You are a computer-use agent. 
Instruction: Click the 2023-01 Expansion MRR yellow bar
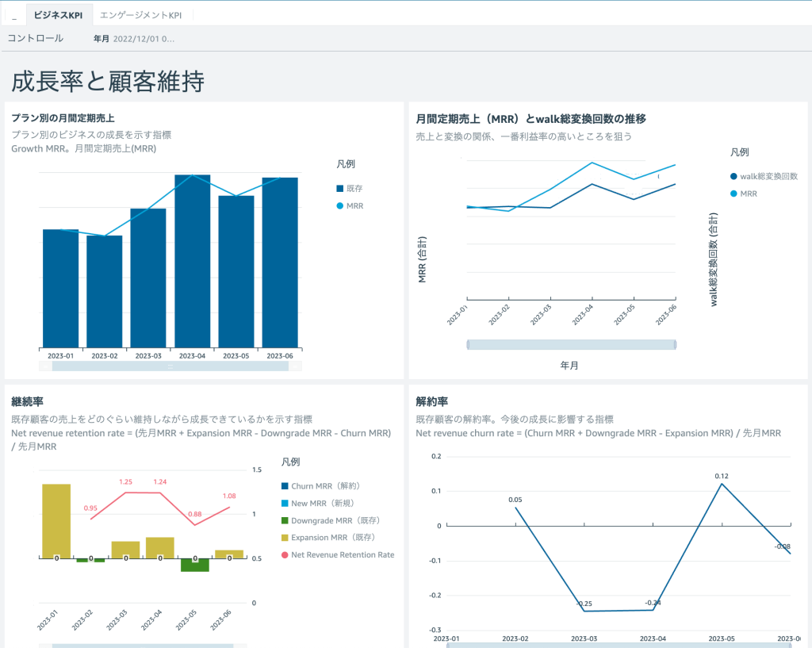point(56,521)
